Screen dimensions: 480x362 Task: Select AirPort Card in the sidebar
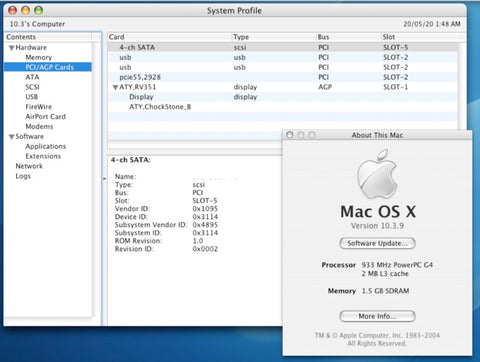point(46,117)
